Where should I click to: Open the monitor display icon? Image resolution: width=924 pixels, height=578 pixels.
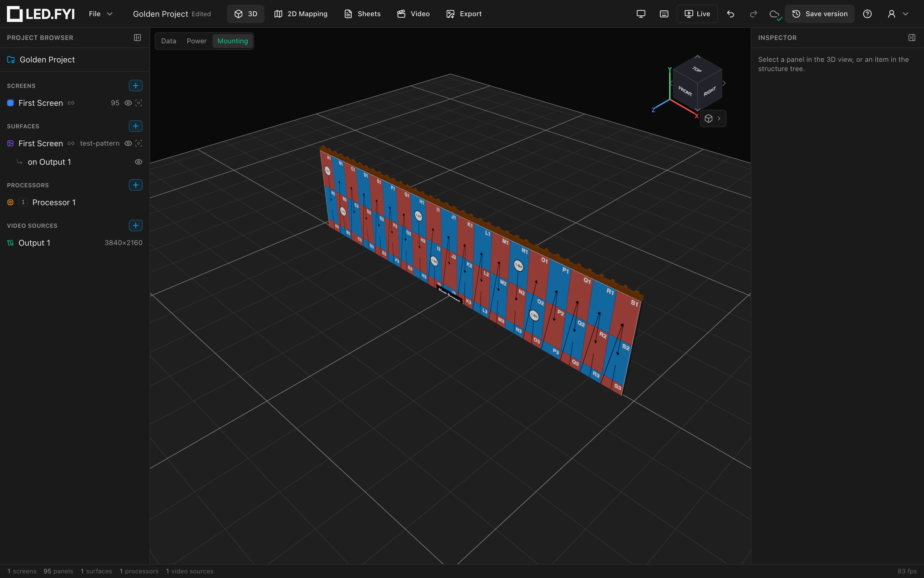(641, 14)
